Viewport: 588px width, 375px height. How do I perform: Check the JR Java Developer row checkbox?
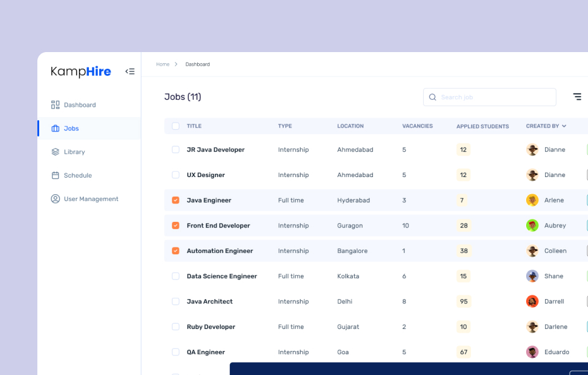[x=176, y=150]
